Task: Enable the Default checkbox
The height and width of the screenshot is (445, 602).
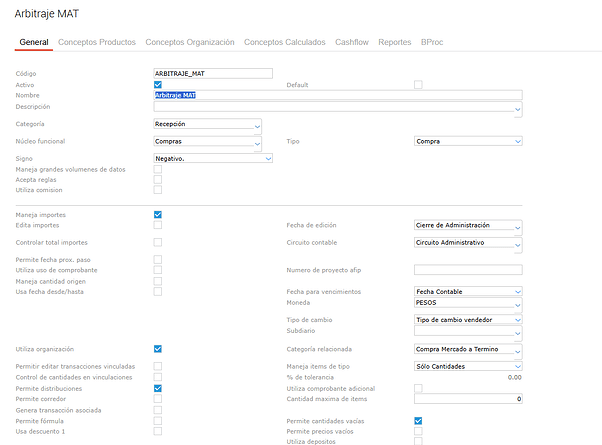Action: tap(418, 84)
